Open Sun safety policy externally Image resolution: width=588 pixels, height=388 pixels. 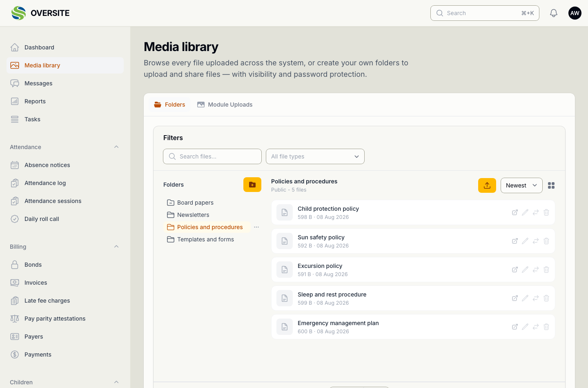pos(515,241)
